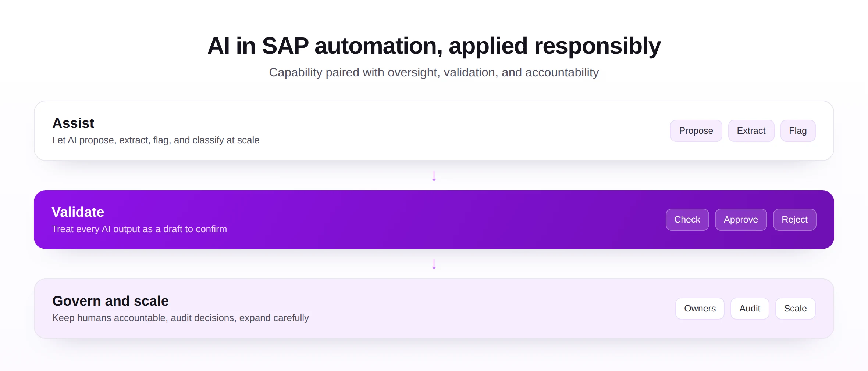Click the Reject chip

pos(794,220)
